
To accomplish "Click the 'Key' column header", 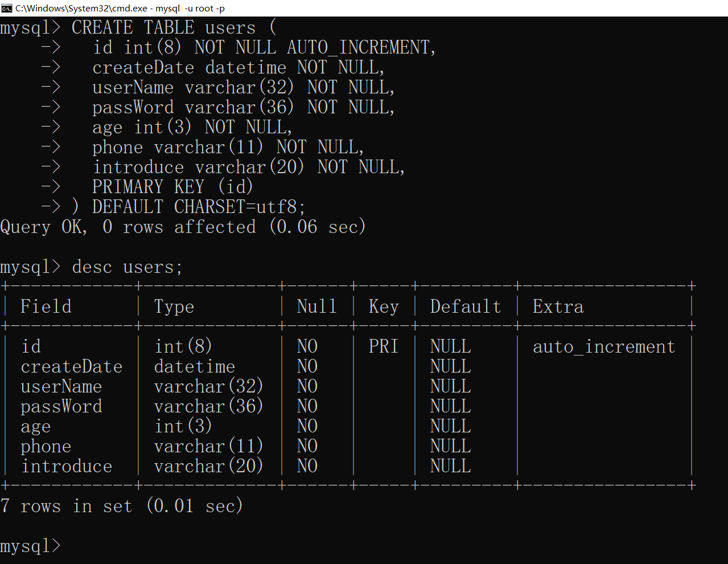I will [384, 306].
